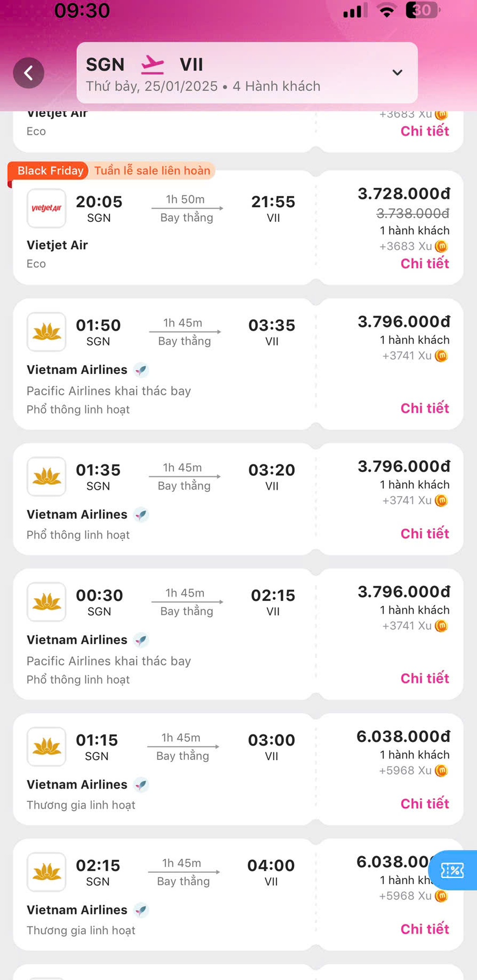
Task: Select the 3.728.000đ Vietjet flight price
Action: click(x=404, y=193)
